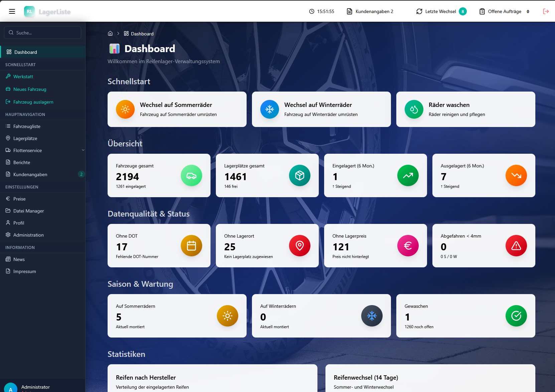555x392 pixels.
Task: Click the wrench icon beside Werkstatt
Action: coord(8,76)
